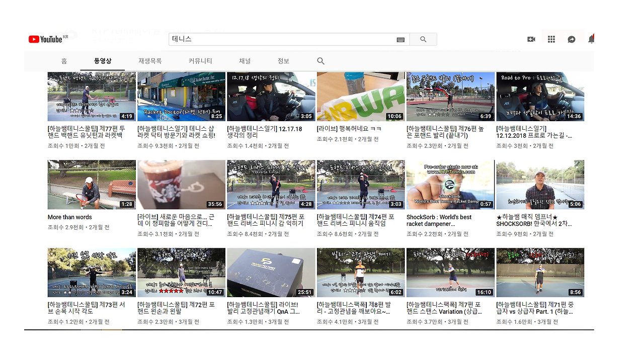
Task: Switch to the 홈 tab
Action: click(64, 60)
